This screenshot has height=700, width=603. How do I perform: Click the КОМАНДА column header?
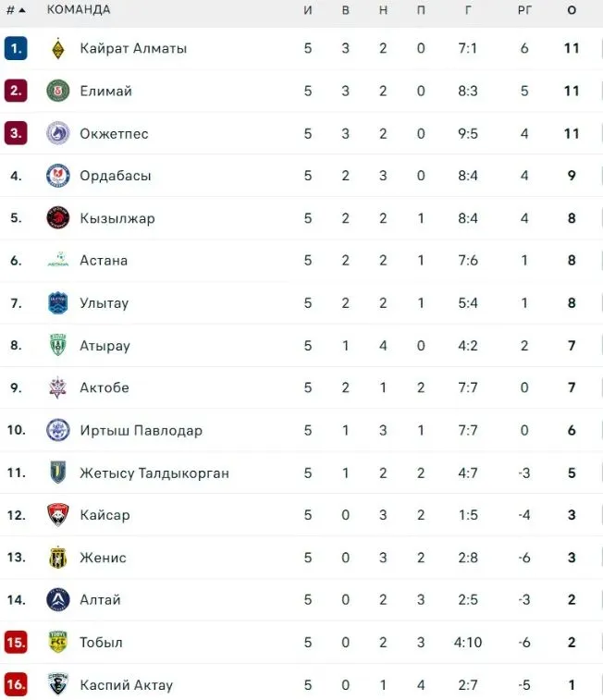(x=79, y=9)
